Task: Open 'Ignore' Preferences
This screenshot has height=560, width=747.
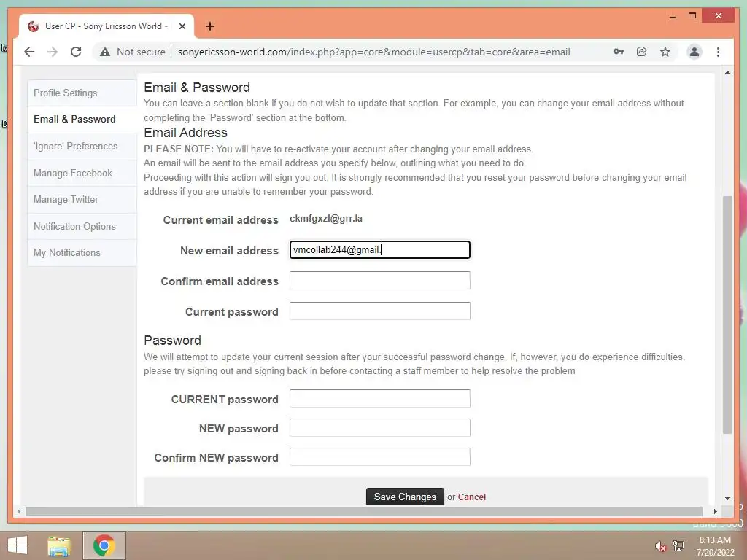Action: (x=82, y=146)
